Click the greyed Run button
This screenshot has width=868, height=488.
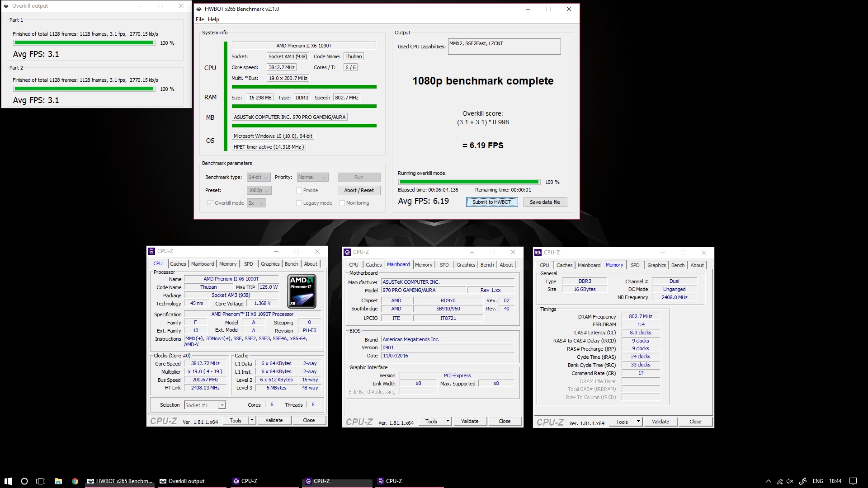coord(359,177)
